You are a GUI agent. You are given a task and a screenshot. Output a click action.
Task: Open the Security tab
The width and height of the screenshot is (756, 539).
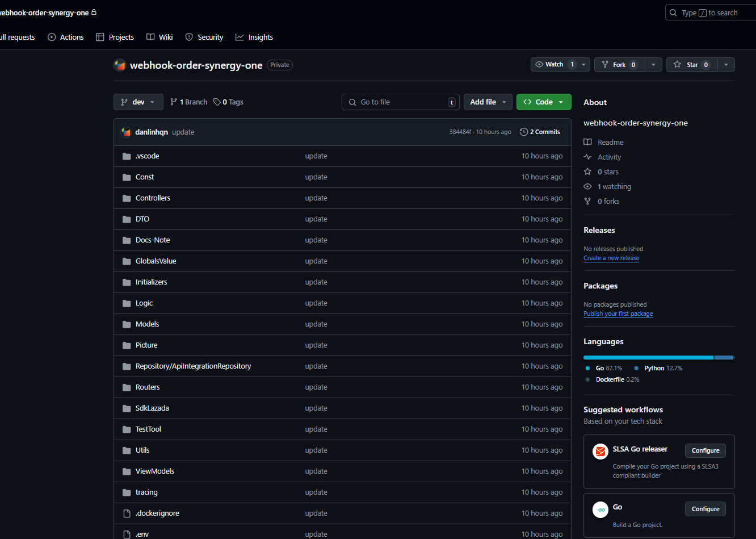pyautogui.click(x=204, y=37)
